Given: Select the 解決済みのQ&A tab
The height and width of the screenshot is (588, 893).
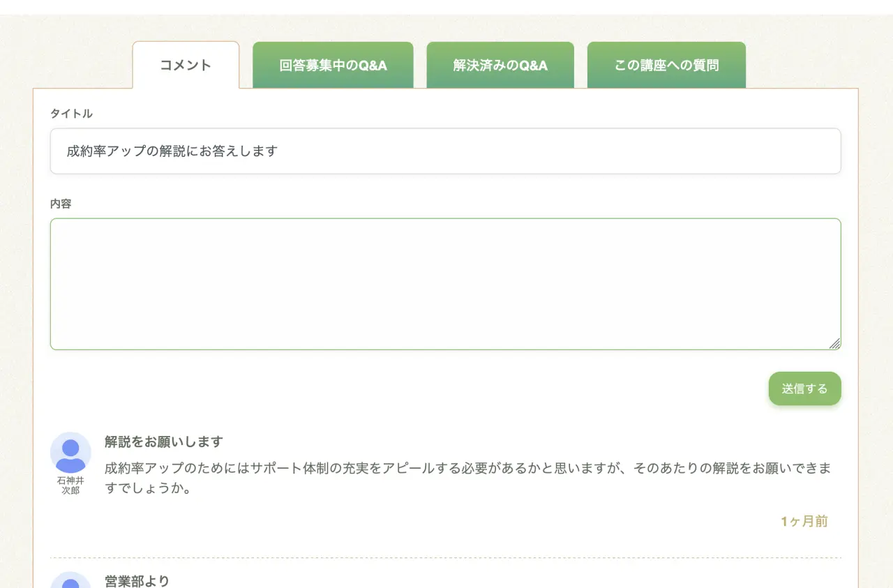Looking at the screenshot, I should [500, 66].
